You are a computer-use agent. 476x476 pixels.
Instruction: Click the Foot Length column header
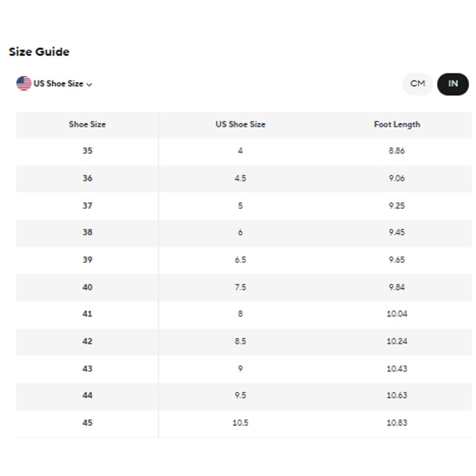tap(397, 124)
